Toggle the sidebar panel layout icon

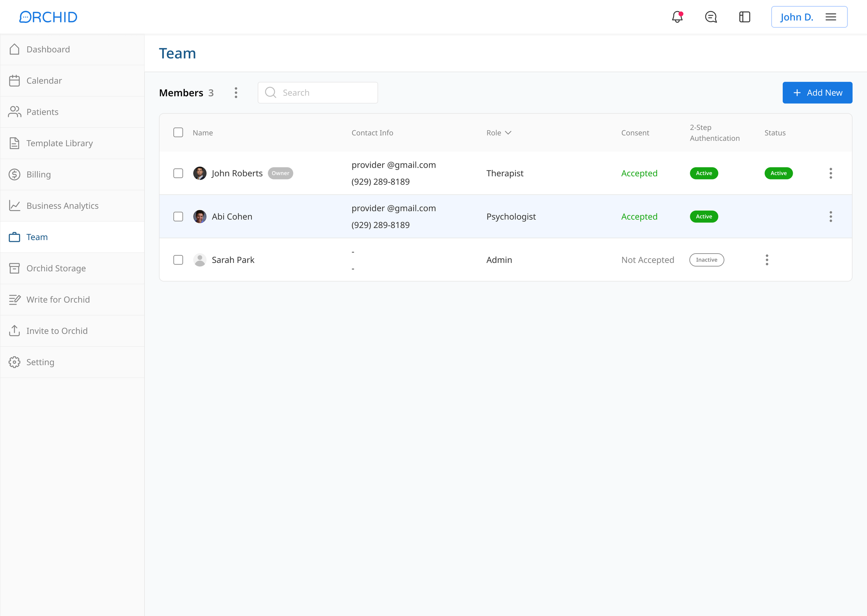[x=744, y=17]
